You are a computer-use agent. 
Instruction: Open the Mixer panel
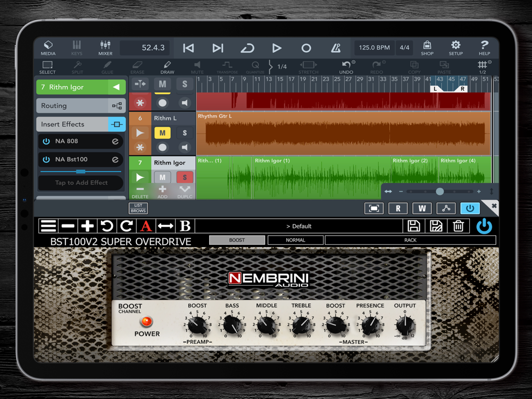pos(105,48)
